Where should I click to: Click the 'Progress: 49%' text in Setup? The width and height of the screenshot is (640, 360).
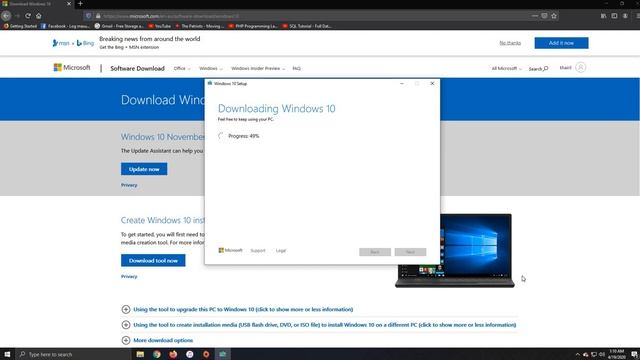(x=244, y=136)
